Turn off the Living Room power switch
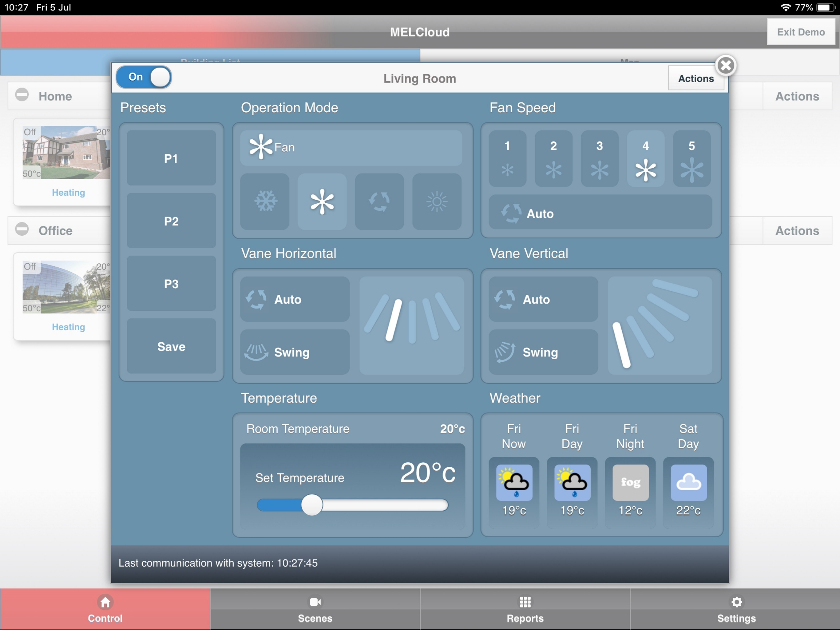The height and width of the screenshot is (630, 840). click(x=144, y=77)
